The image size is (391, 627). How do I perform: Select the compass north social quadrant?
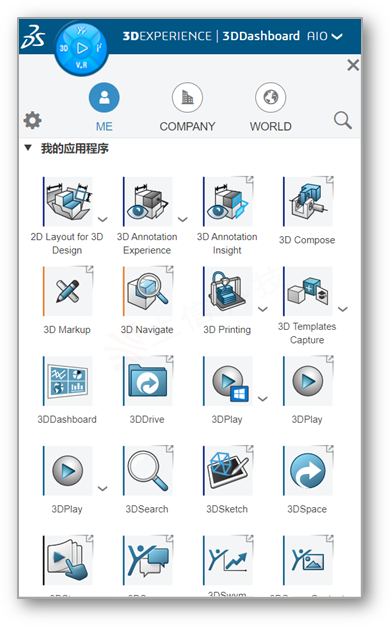(82, 30)
